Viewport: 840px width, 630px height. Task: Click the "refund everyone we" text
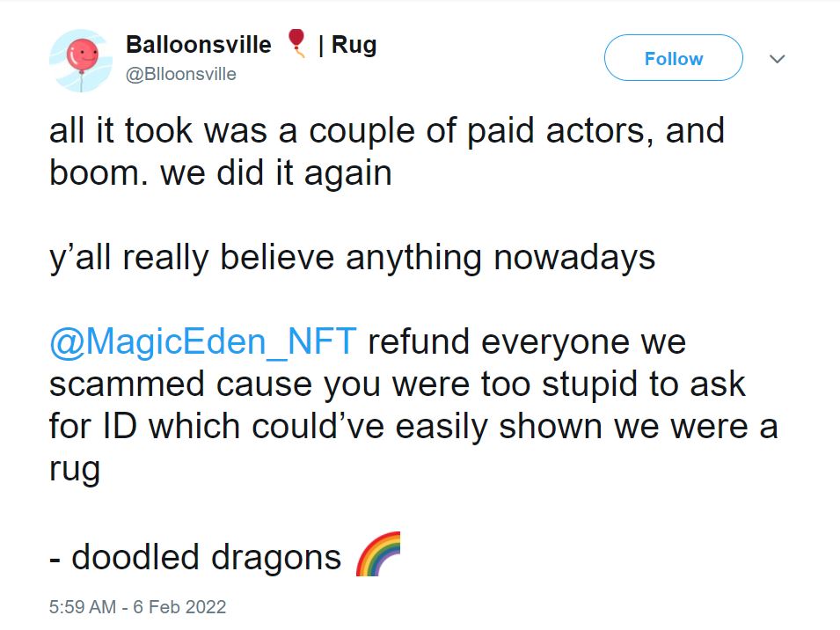527,341
